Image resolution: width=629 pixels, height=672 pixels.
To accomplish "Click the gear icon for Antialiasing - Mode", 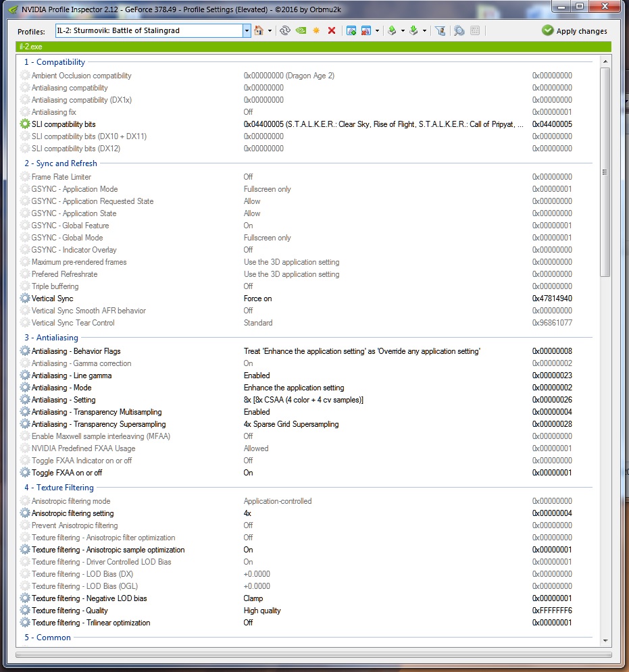I will 25,388.
